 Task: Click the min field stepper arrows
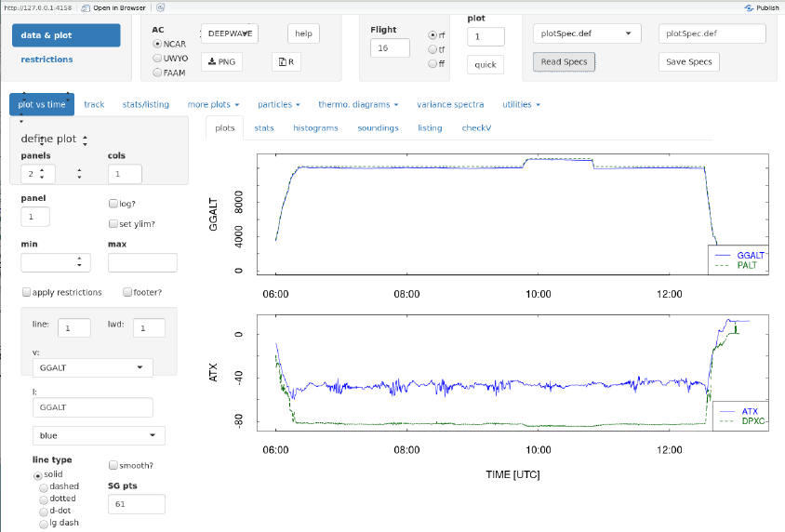click(81, 262)
